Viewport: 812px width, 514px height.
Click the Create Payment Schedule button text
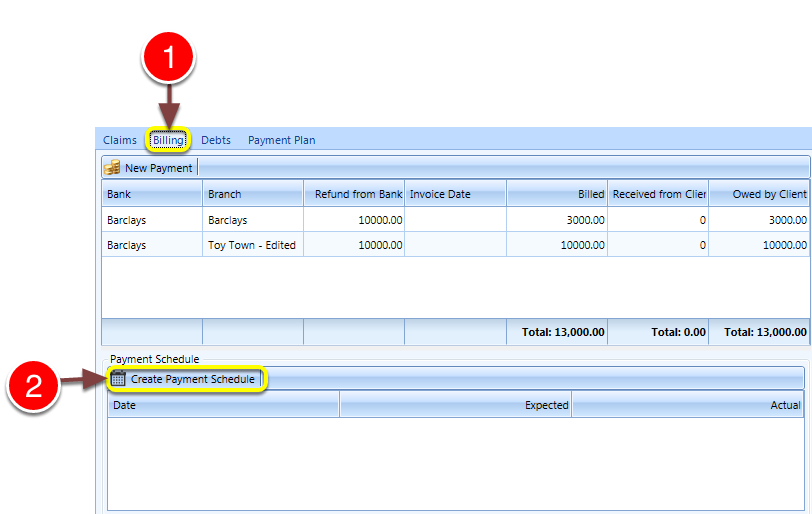[193, 379]
